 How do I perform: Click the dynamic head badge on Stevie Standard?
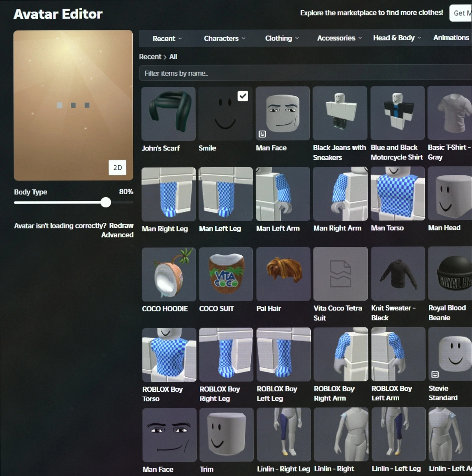(435, 375)
